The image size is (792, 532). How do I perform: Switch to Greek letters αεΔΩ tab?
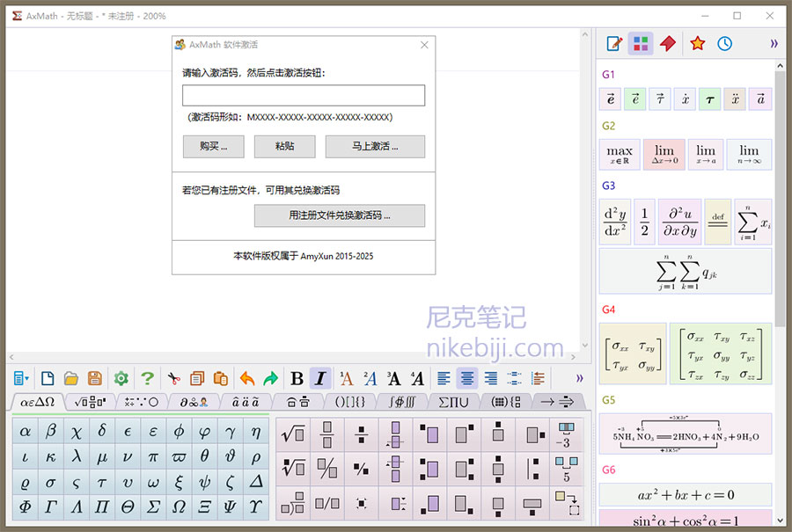pos(37,402)
